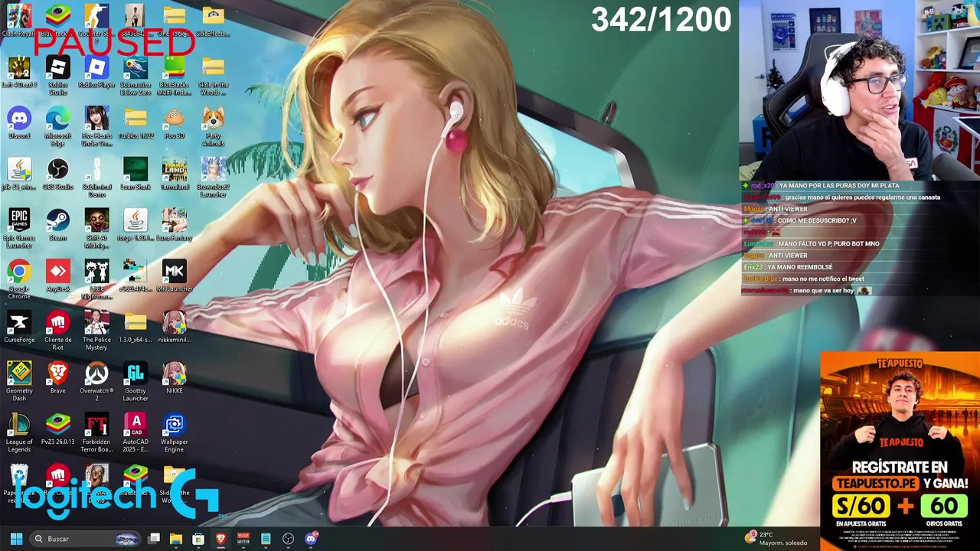Launch Microsoft Edge from the desktop
The width and height of the screenshot is (980, 551).
(x=58, y=126)
